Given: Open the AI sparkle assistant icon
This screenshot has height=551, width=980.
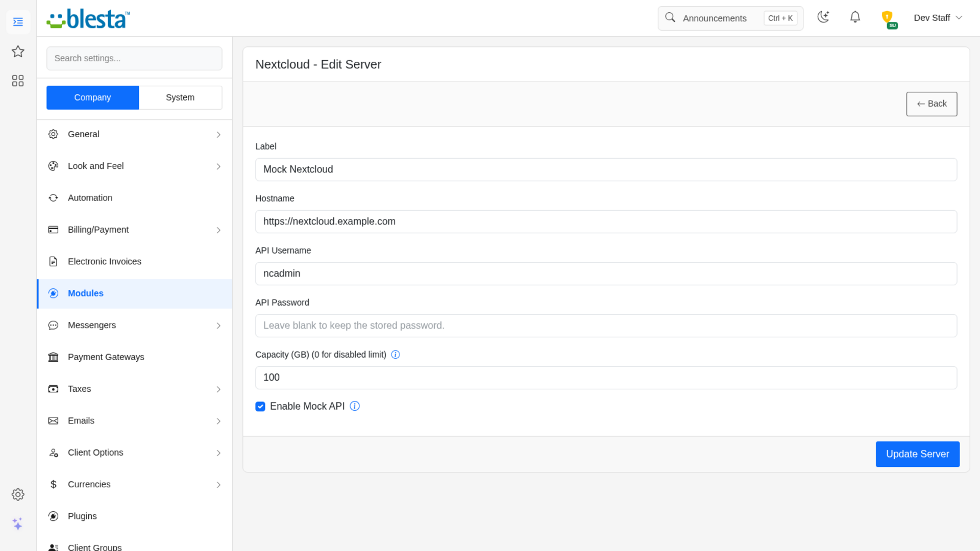Looking at the screenshot, I should (x=18, y=524).
